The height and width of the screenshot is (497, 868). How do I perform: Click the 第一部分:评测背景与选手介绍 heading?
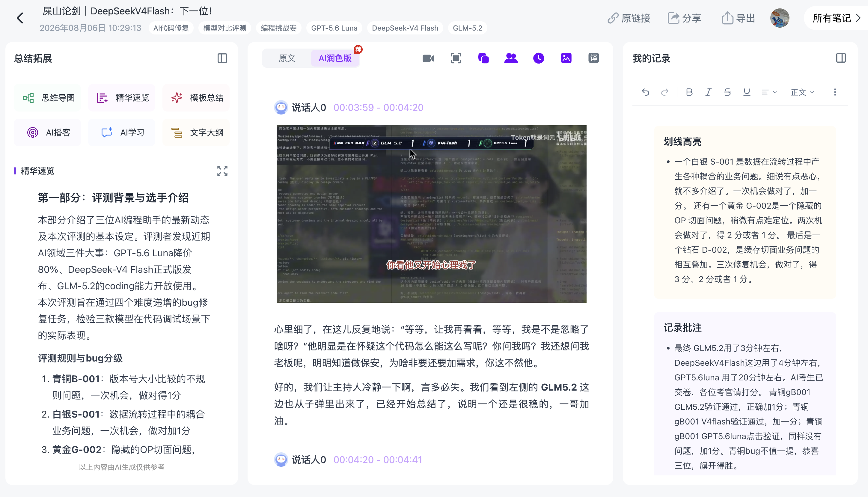point(113,198)
